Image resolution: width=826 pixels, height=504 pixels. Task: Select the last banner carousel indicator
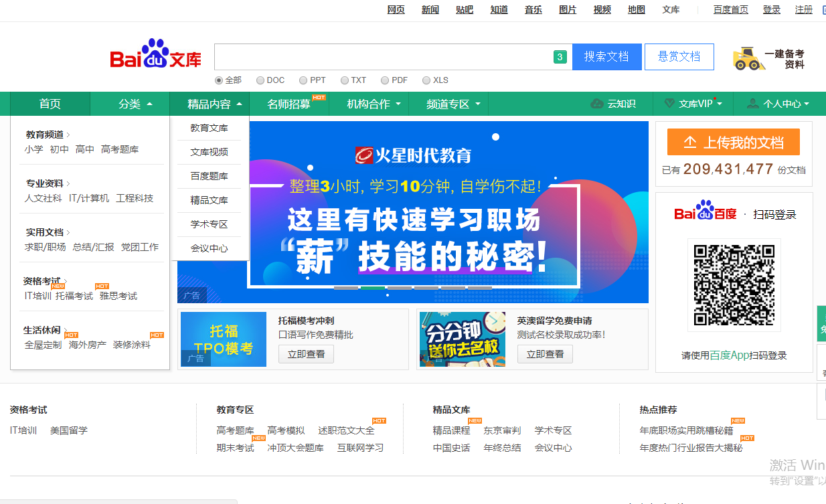[x=480, y=288]
